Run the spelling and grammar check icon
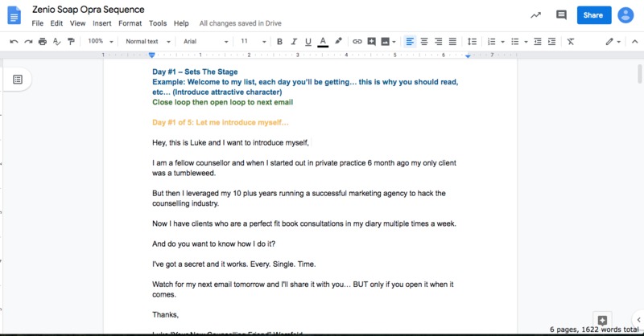644x336 pixels. (x=56, y=42)
